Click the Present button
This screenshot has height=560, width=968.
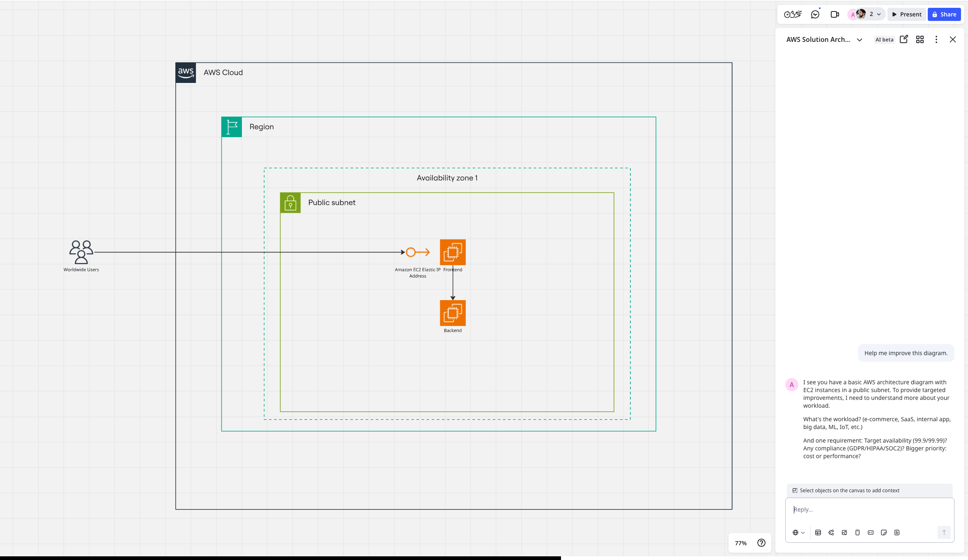906,14
